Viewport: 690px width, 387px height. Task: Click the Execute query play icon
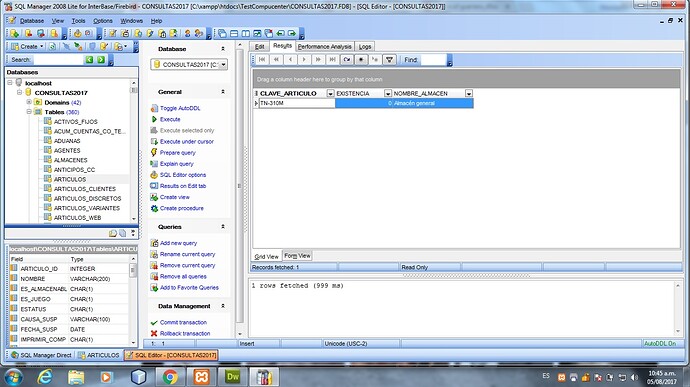point(154,119)
